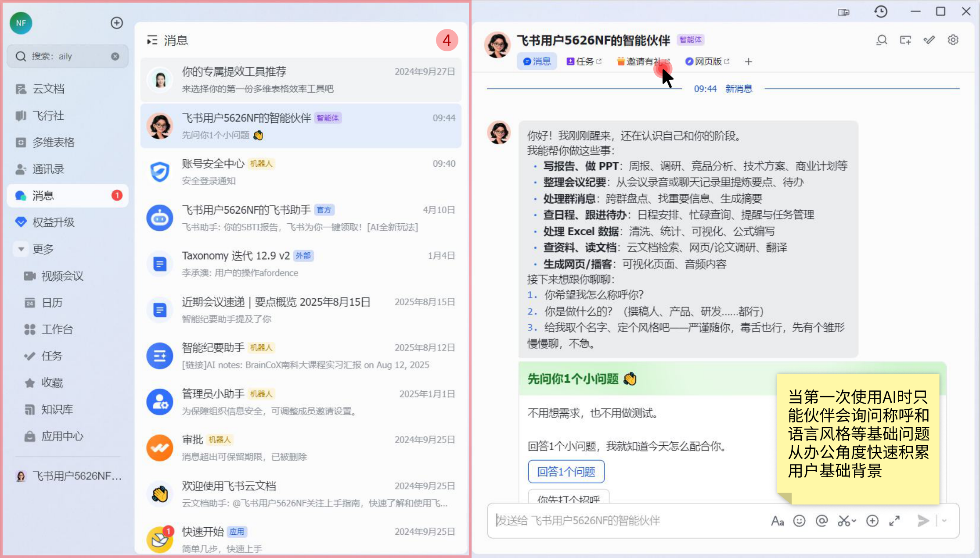980x558 pixels.
Task: Click the screen icon in title bar
Action: click(x=843, y=12)
